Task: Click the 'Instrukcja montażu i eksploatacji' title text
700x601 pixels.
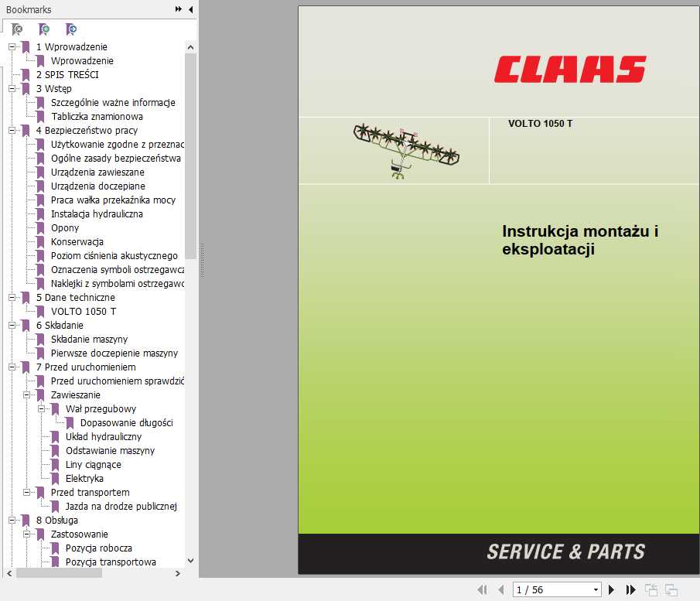Action: click(x=580, y=240)
